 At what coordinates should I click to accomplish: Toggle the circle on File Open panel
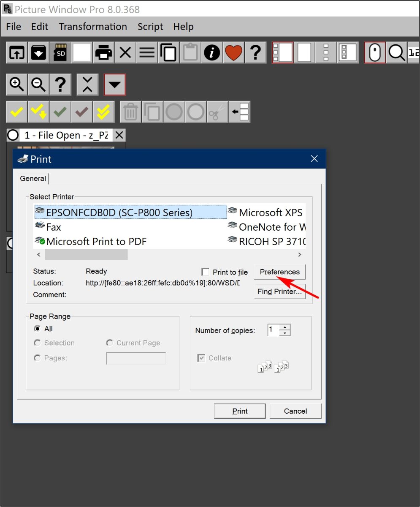(13, 135)
